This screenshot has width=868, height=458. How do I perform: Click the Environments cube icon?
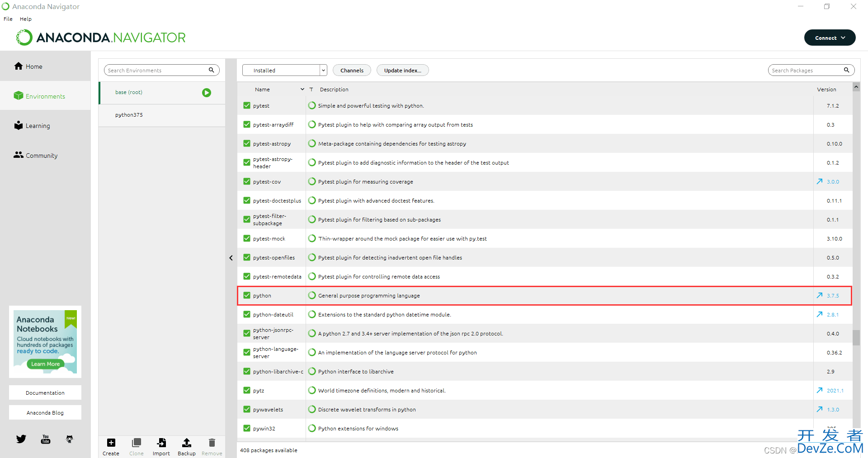(x=19, y=95)
